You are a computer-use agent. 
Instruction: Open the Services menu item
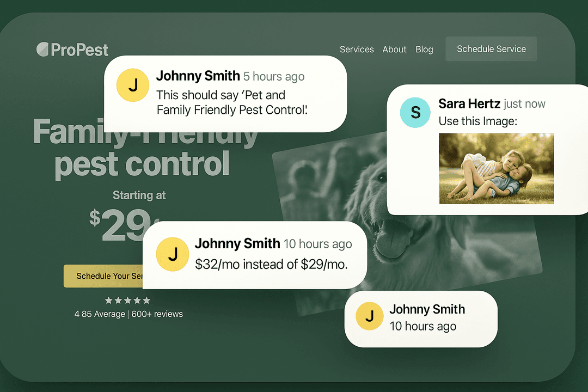tap(357, 49)
